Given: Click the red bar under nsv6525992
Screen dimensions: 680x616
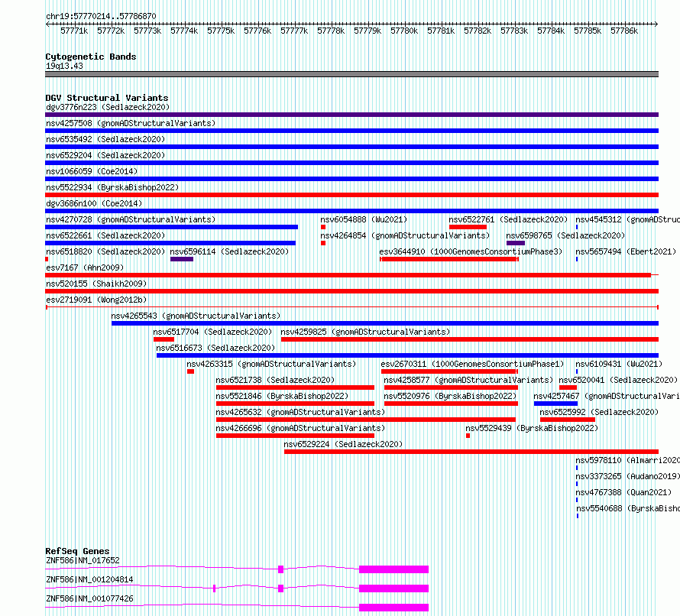Looking at the screenshot, I should 567,420.
